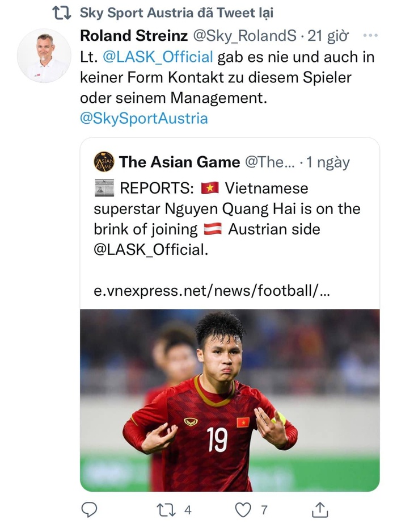397x532 pixels.
Task: Open the blue @LASK_Official mention
Action: pos(158,57)
